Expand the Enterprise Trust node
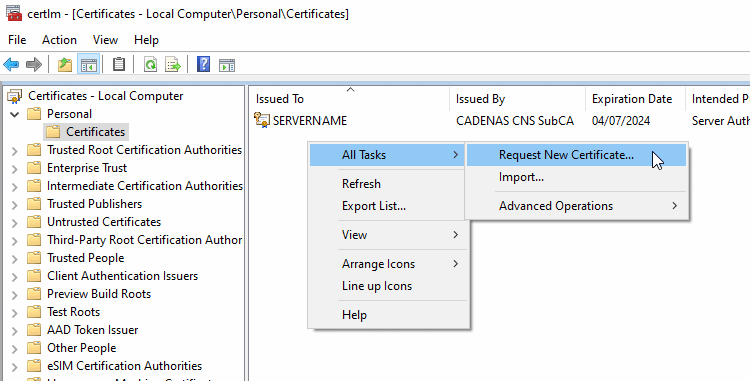Image resolution: width=750 pixels, height=381 pixels. [x=14, y=169]
